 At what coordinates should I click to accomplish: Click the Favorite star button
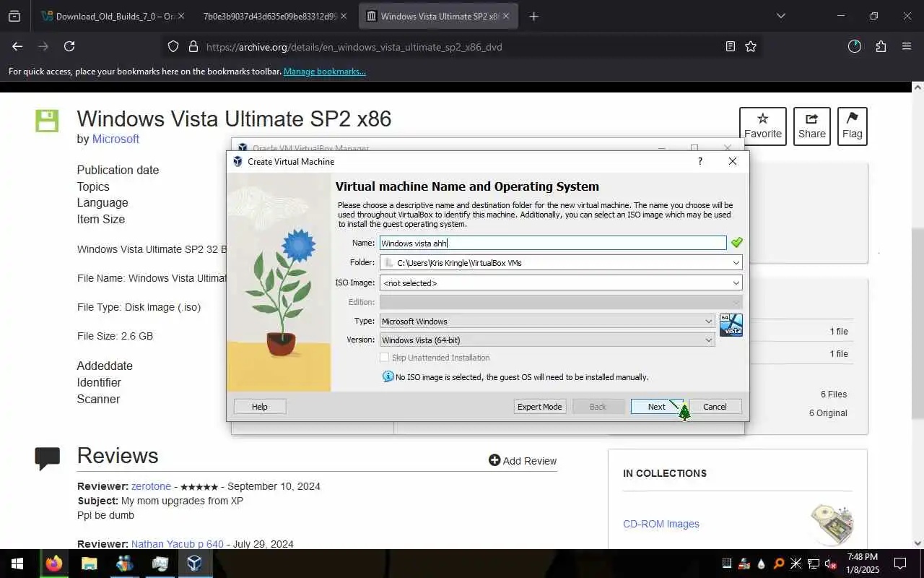point(763,126)
